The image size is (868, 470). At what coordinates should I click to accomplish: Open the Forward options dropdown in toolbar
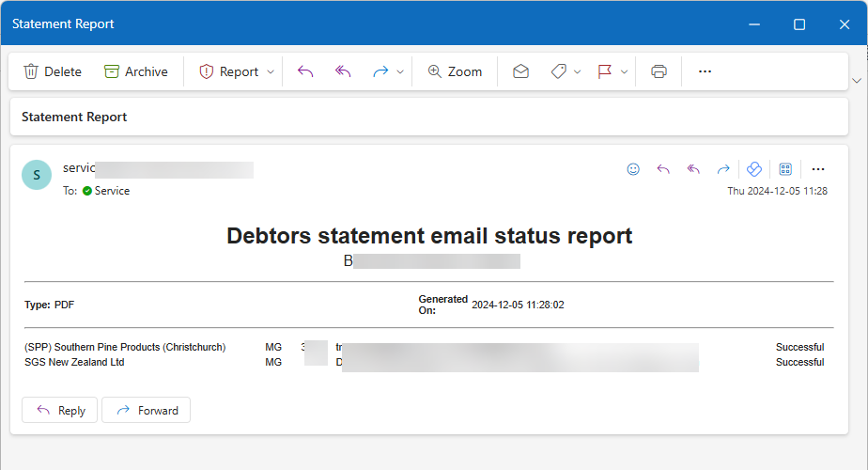click(x=400, y=71)
